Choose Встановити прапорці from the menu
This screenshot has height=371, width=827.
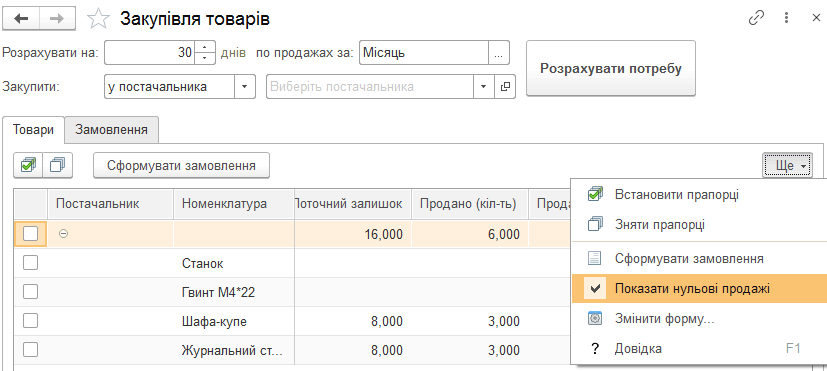click(x=699, y=194)
